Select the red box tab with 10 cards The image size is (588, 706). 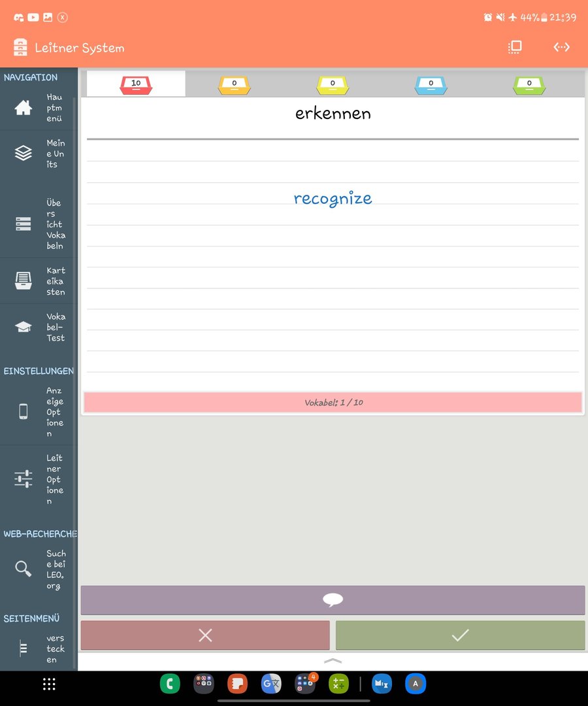(x=136, y=84)
